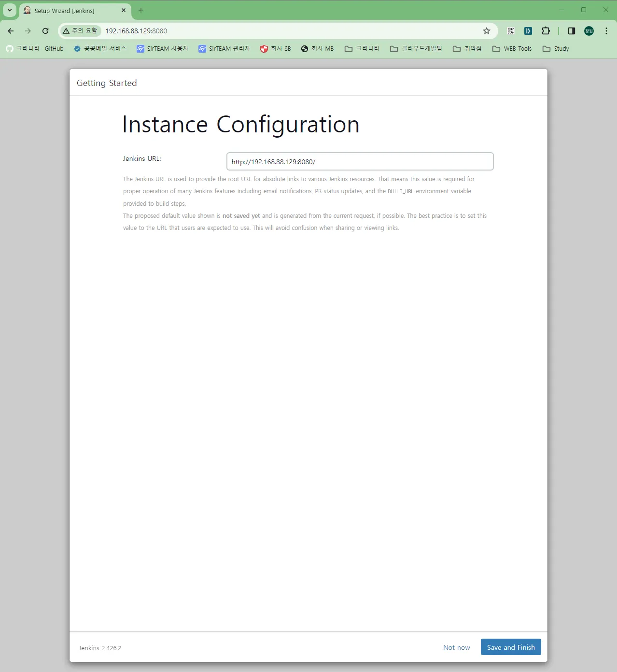The width and height of the screenshot is (617, 672).
Task: Click the BUILD_URL variable text
Action: coord(401,191)
